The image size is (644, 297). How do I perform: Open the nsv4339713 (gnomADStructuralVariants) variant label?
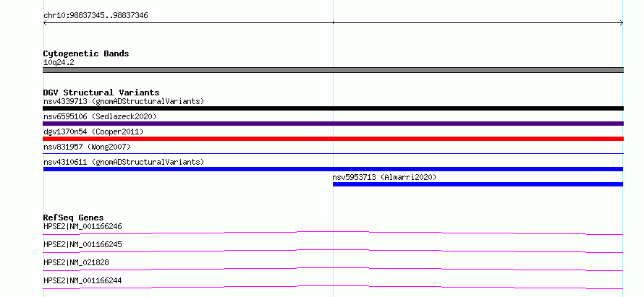pyautogui.click(x=124, y=101)
